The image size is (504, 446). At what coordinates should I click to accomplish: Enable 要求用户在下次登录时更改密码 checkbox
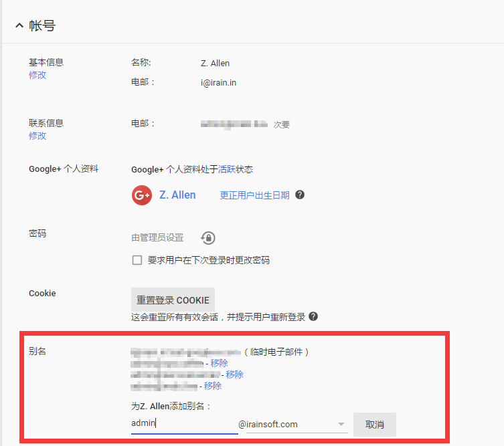(137, 260)
